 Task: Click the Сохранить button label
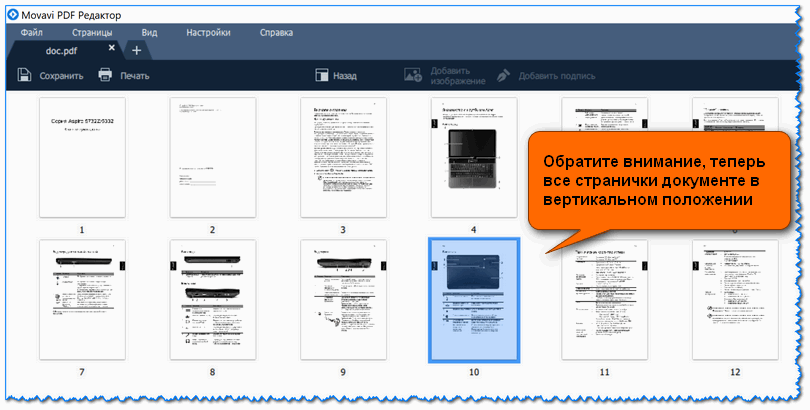point(61,75)
